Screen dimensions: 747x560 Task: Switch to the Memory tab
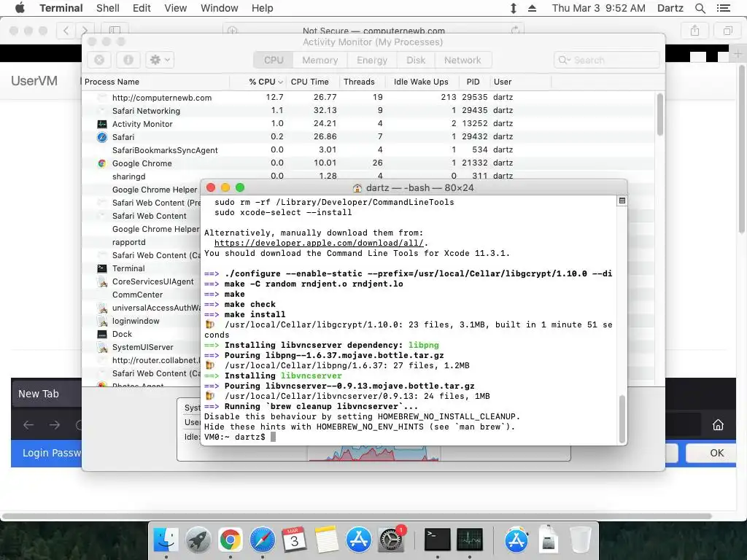tap(320, 60)
